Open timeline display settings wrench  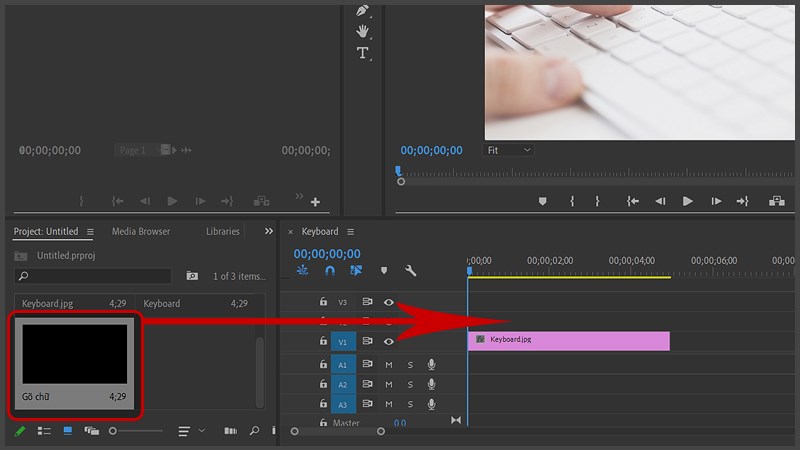click(x=410, y=271)
